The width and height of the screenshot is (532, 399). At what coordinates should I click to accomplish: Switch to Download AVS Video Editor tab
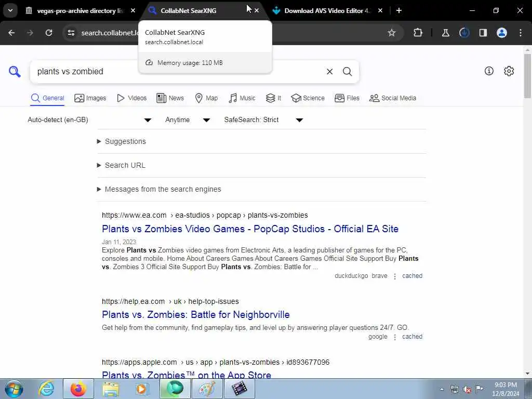pos(326,10)
